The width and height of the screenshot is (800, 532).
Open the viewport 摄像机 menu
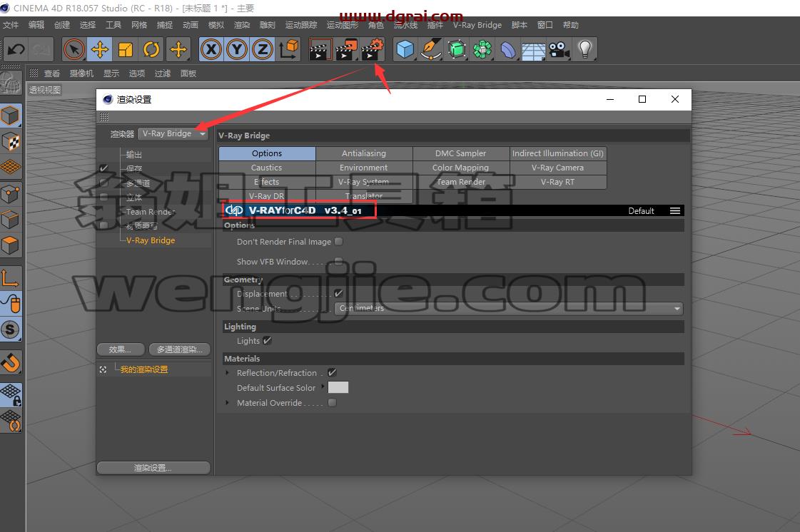point(81,73)
